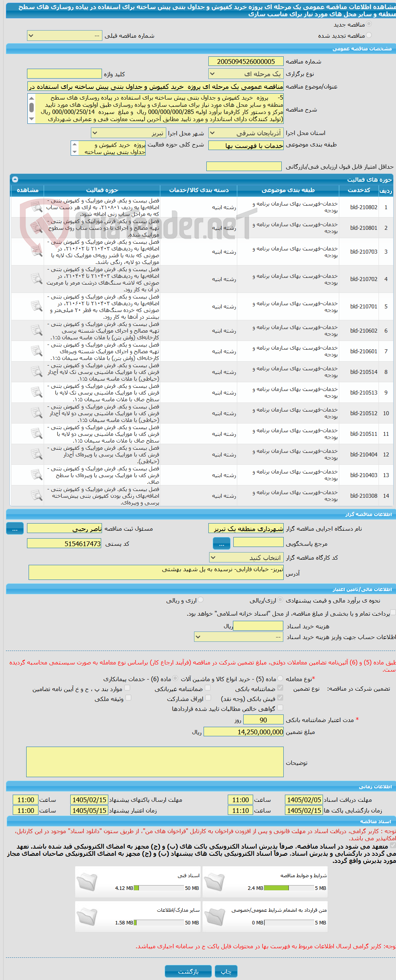Open view icon for row bld-210602

tap(37, 331)
